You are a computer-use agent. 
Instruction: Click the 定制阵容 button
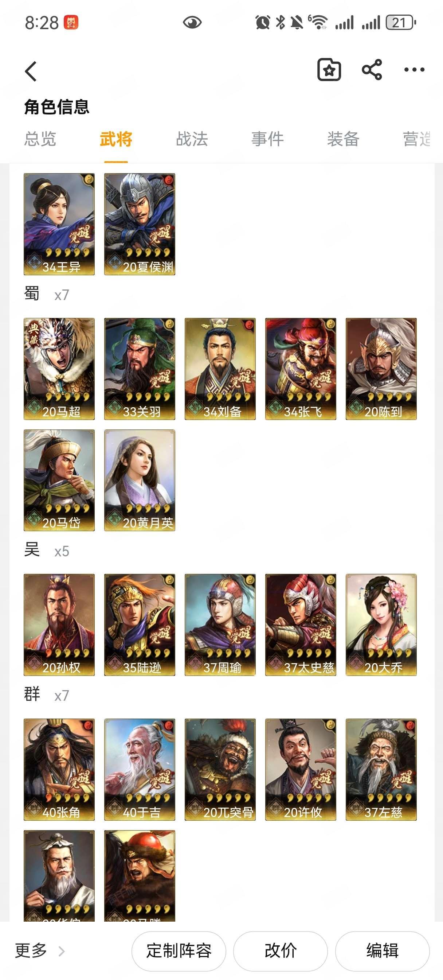click(179, 951)
